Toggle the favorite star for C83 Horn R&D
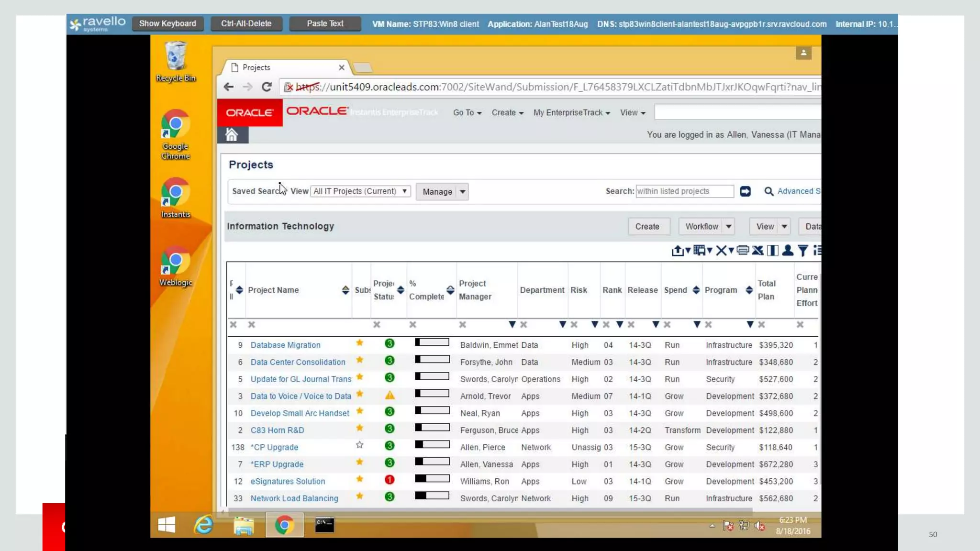This screenshot has height=551, width=980. click(360, 428)
